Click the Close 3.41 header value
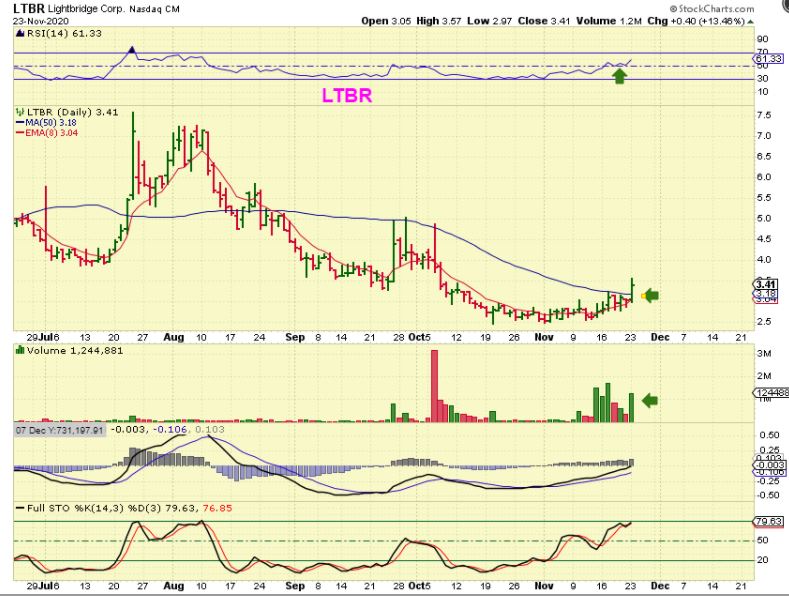Image resolution: width=789 pixels, height=596 pixels. [544, 21]
